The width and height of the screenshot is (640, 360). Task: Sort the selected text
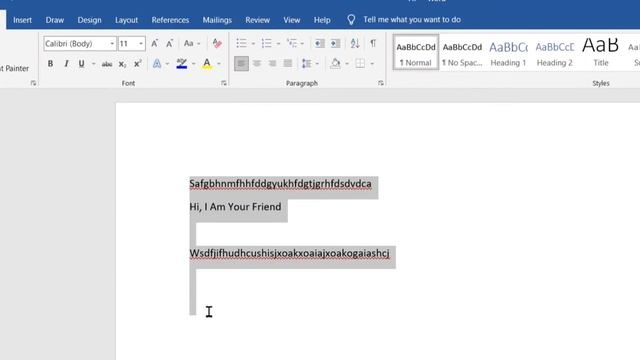355,43
